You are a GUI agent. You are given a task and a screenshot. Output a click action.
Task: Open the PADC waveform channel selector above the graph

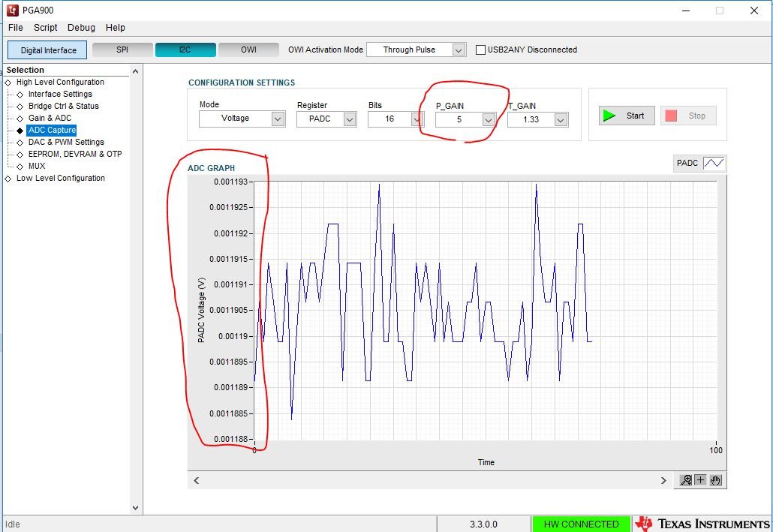pos(699,163)
